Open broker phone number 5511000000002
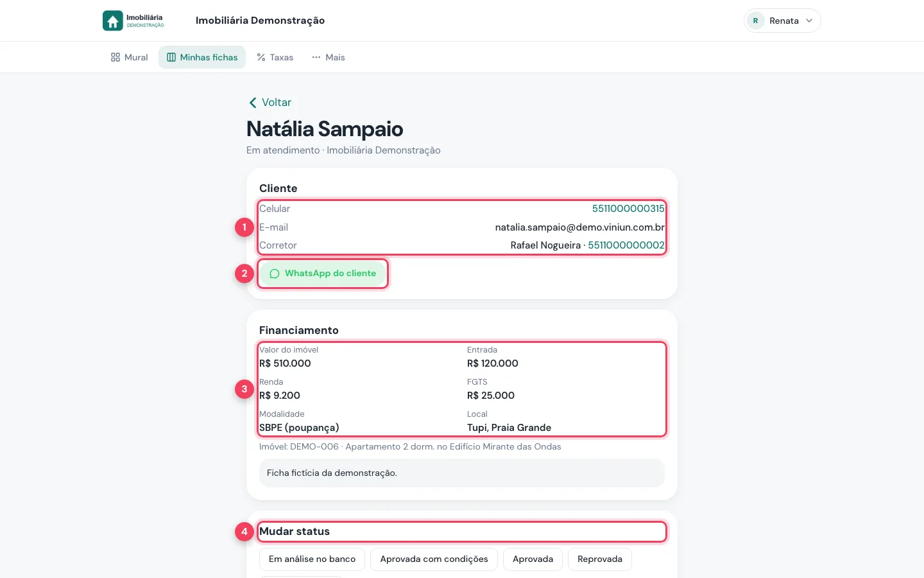 tap(626, 245)
